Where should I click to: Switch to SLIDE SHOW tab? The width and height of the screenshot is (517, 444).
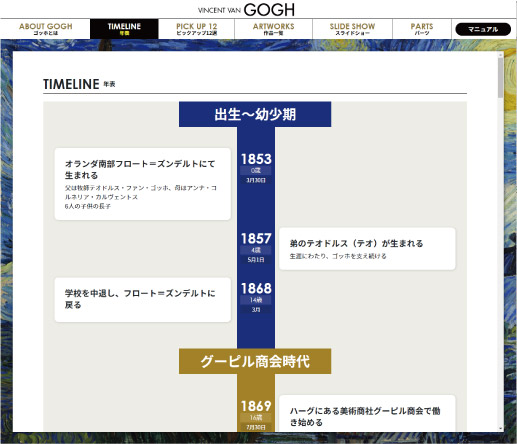(352, 29)
